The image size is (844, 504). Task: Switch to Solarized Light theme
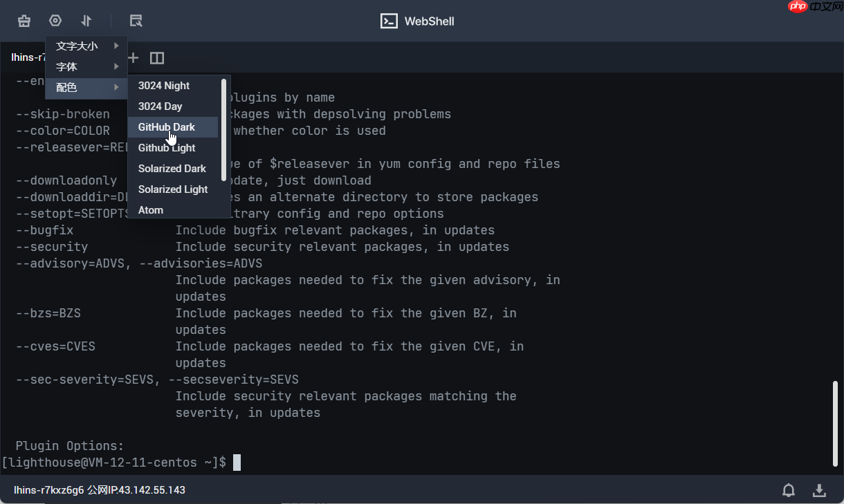click(x=173, y=189)
